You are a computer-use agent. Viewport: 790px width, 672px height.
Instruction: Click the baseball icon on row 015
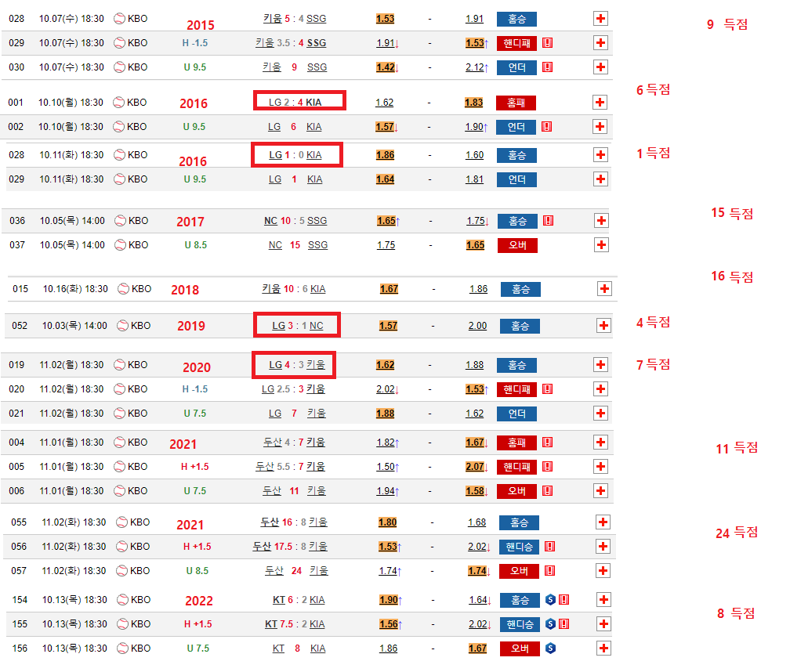[123, 289]
